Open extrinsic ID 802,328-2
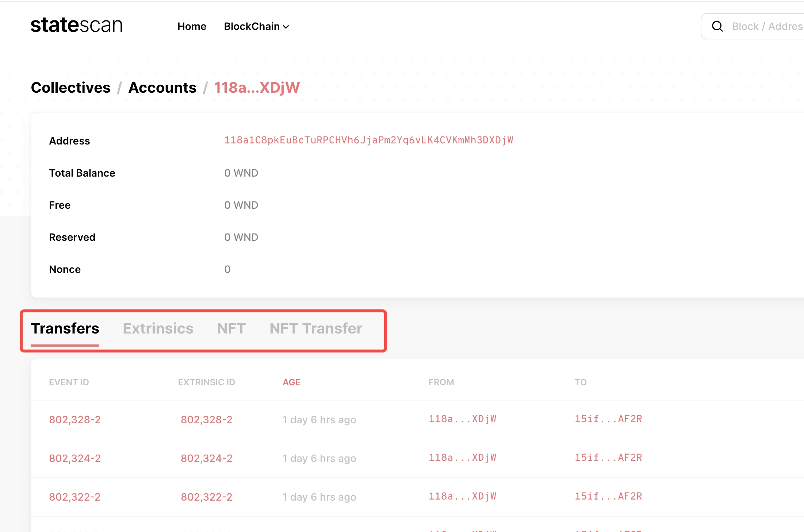The height and width of the screenshot is (532, 804). (x=207, y=420)
